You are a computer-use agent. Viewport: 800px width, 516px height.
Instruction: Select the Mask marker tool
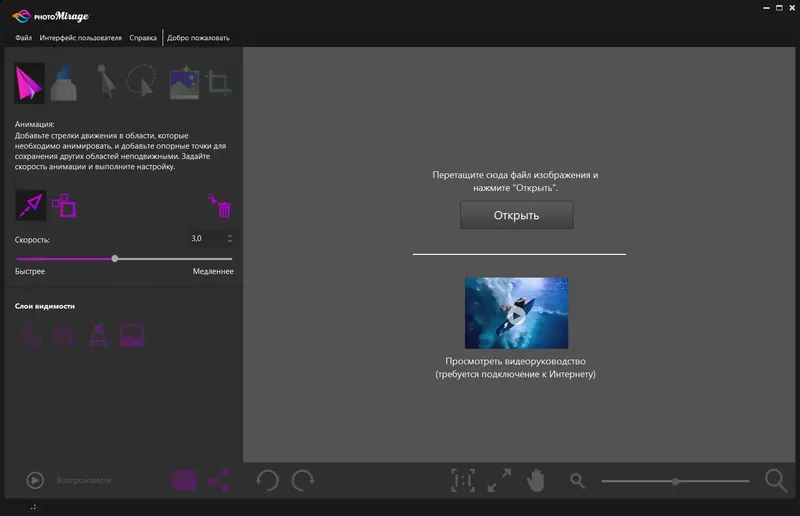click(x=64, y=83)
